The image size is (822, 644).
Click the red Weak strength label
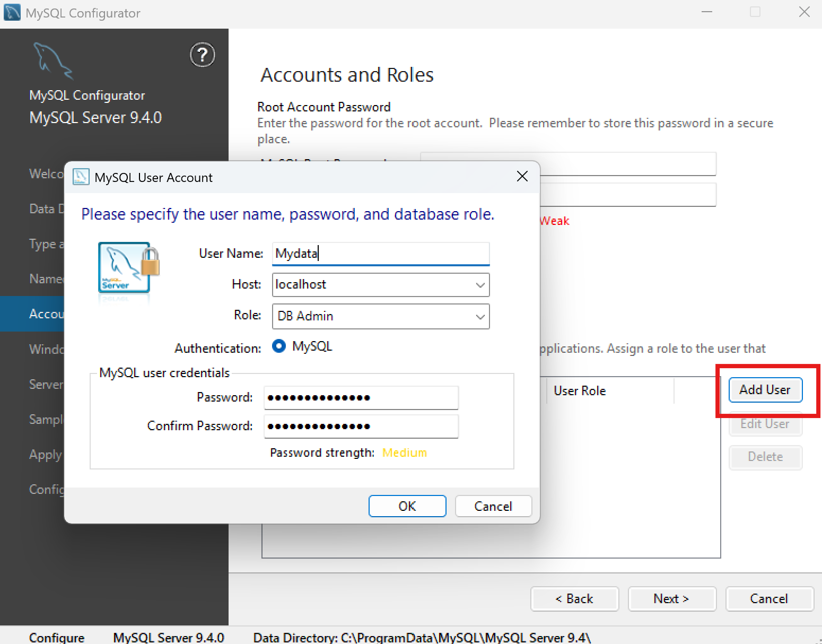(x=555, y=221)
